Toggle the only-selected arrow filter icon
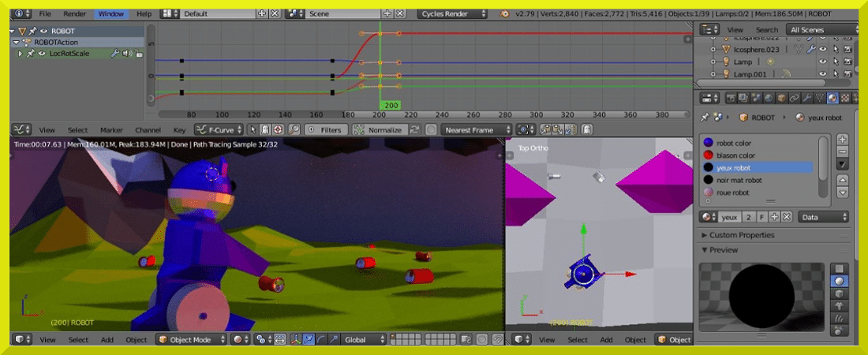This screenshot has width=868, height=355. (x=253, y=129)
